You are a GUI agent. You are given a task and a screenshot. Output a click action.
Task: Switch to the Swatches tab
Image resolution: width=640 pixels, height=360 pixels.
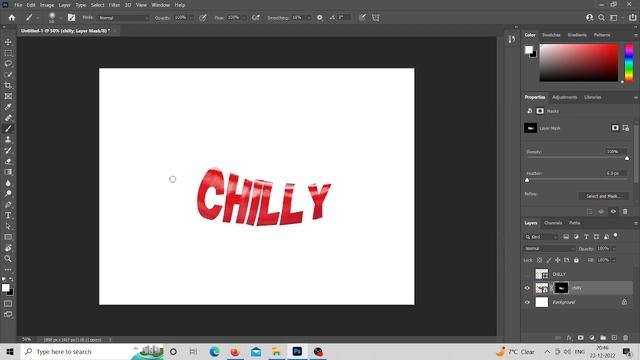[x=551, y=35]
